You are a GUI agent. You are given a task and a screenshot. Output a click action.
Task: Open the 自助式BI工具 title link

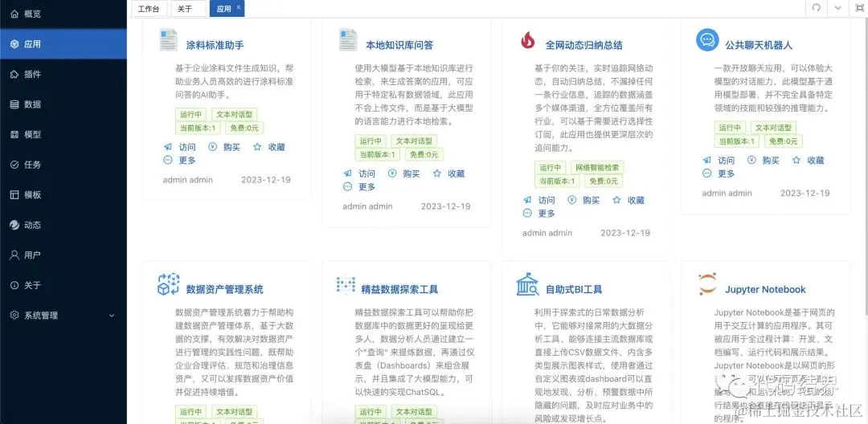574,289
